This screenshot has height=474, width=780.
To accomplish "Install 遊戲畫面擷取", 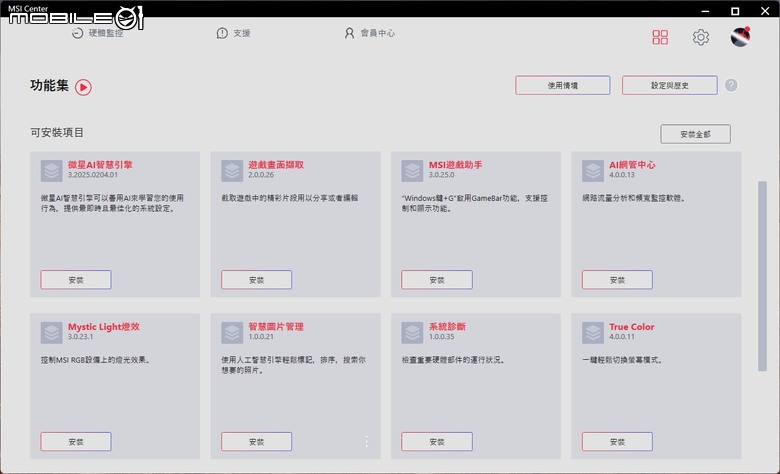I will coord(256,280).
